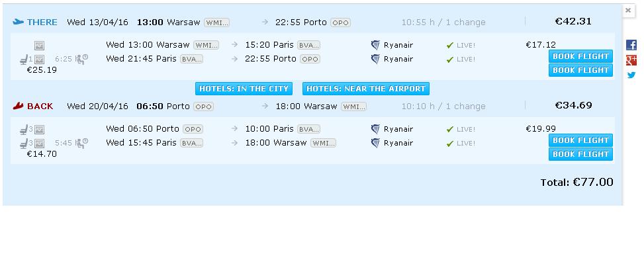Close the flight details popup
This screenshot has width=644, height=254.
click(628, 11)
